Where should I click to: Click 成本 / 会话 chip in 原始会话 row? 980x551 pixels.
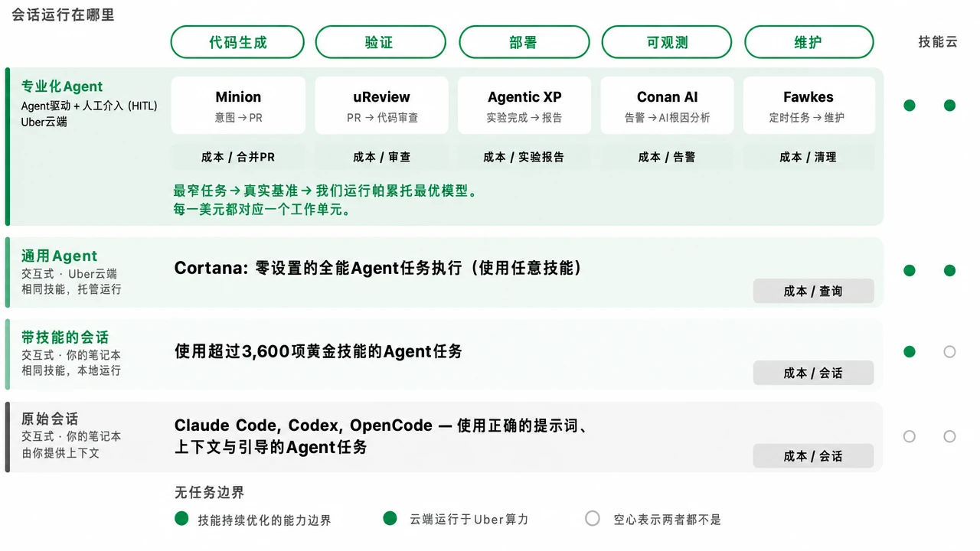tap(813, 456)
